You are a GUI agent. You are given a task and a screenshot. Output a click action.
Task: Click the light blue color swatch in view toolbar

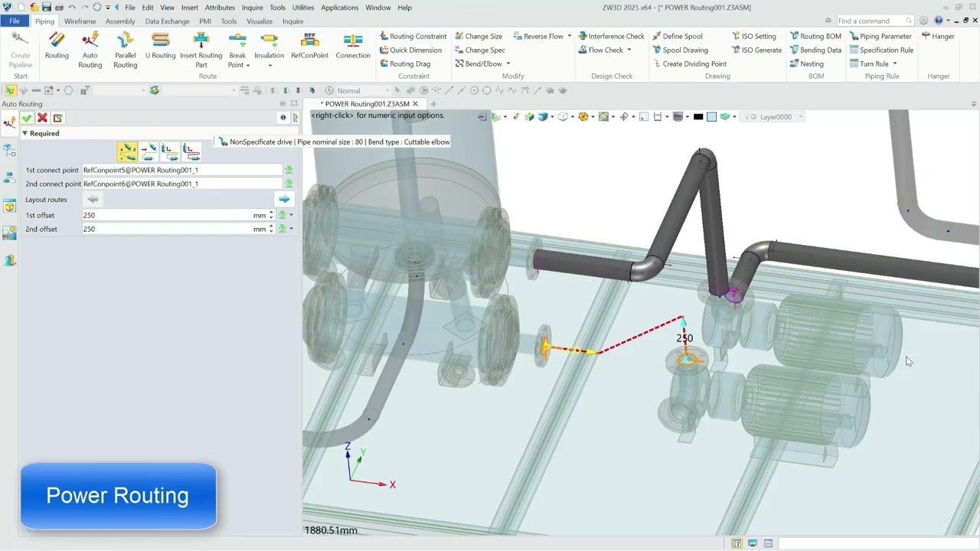point(711,117)
